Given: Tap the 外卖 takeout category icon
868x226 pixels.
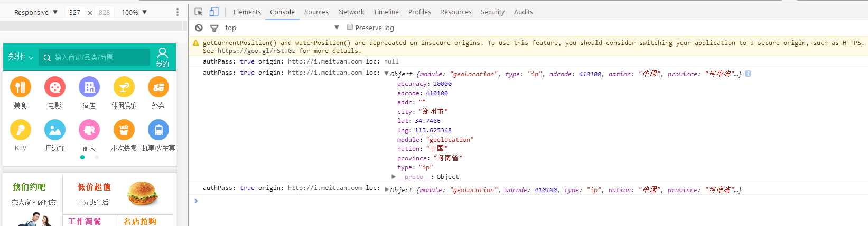Looking at the screenshot, I should (x=158, y=87).
